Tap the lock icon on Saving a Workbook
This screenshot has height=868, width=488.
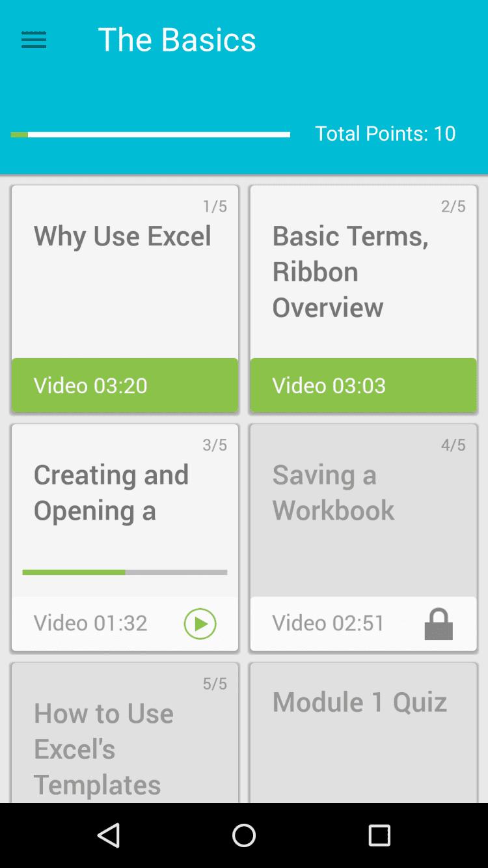[439, 624]
